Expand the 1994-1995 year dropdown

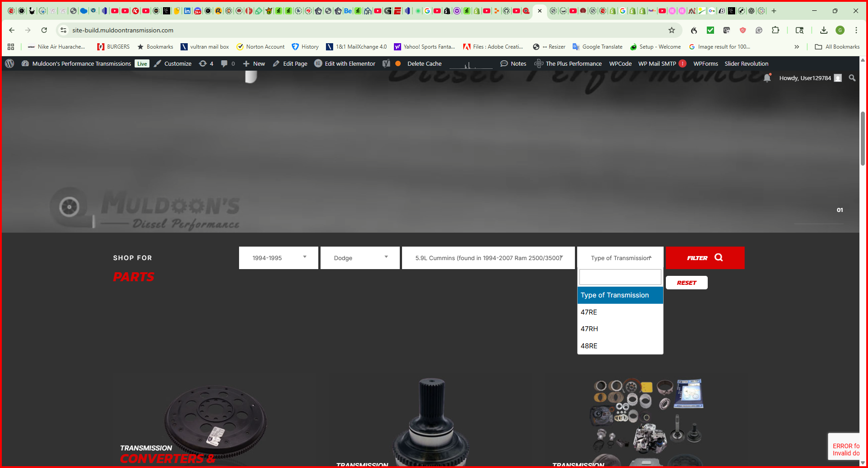(278, 258)
